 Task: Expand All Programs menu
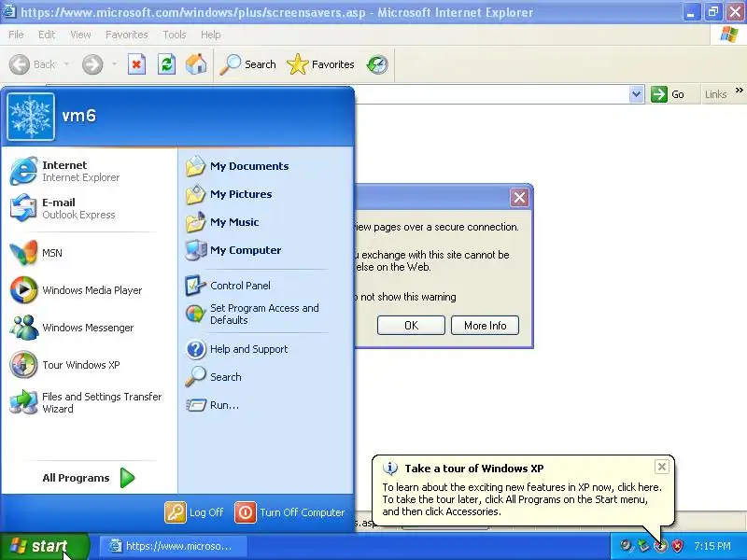point(89,478)
